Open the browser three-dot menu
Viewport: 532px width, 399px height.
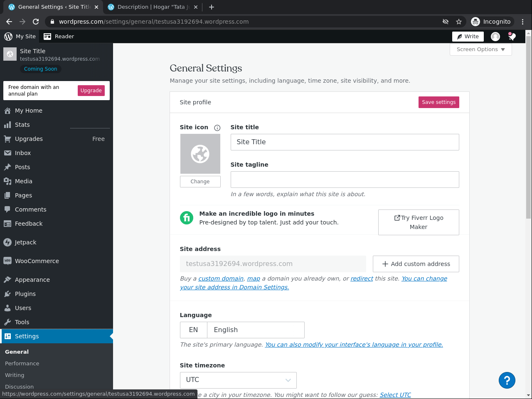point(523,22)
